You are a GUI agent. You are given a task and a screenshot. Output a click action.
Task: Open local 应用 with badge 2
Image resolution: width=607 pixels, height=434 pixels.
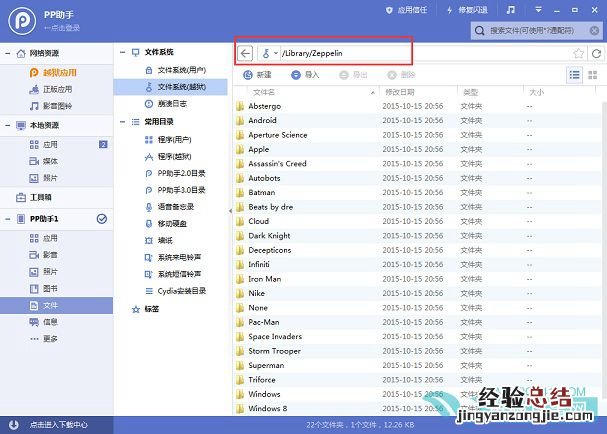(57, 145)
